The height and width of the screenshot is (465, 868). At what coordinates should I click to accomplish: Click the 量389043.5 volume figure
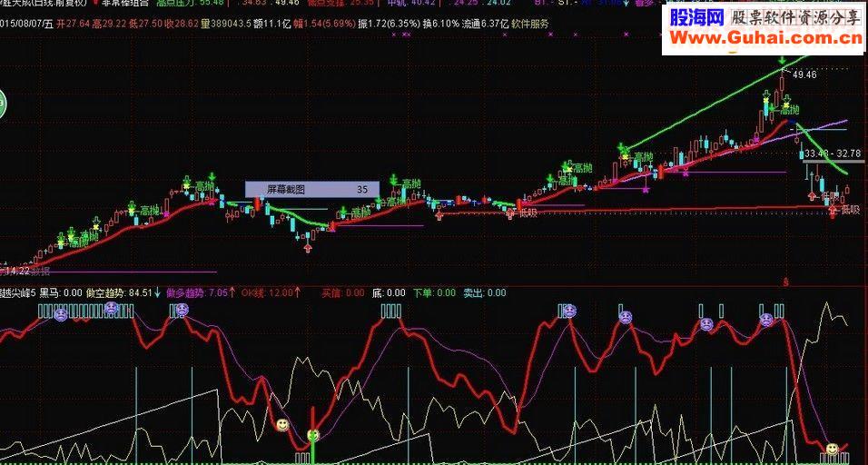tap(226, 24)
